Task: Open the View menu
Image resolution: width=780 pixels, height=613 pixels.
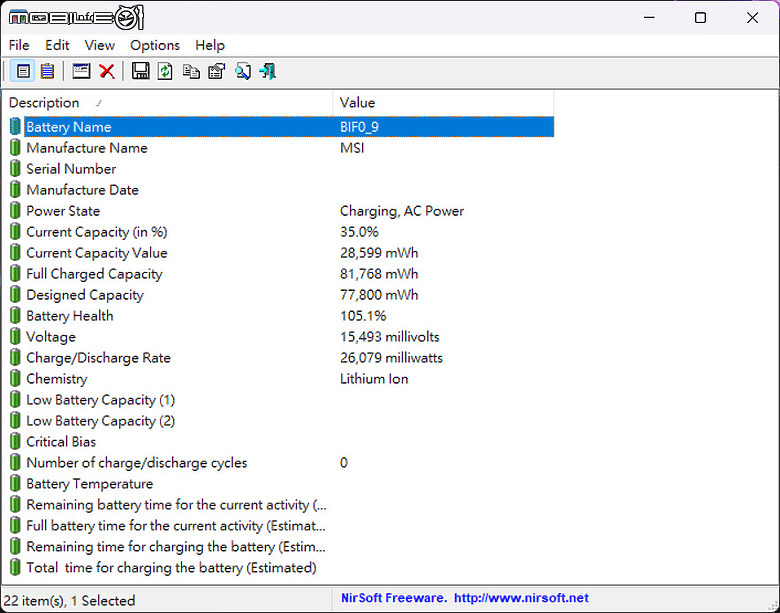Action: [x=99, y=45]
